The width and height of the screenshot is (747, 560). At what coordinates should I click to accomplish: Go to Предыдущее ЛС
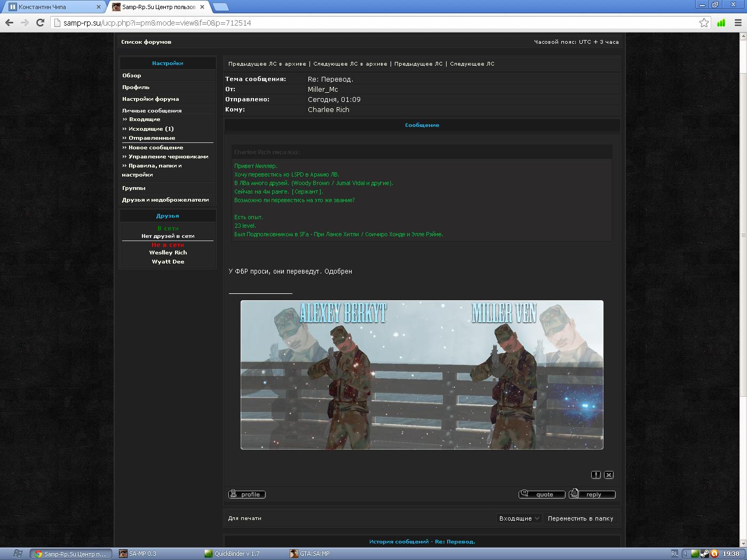point(418,63)
